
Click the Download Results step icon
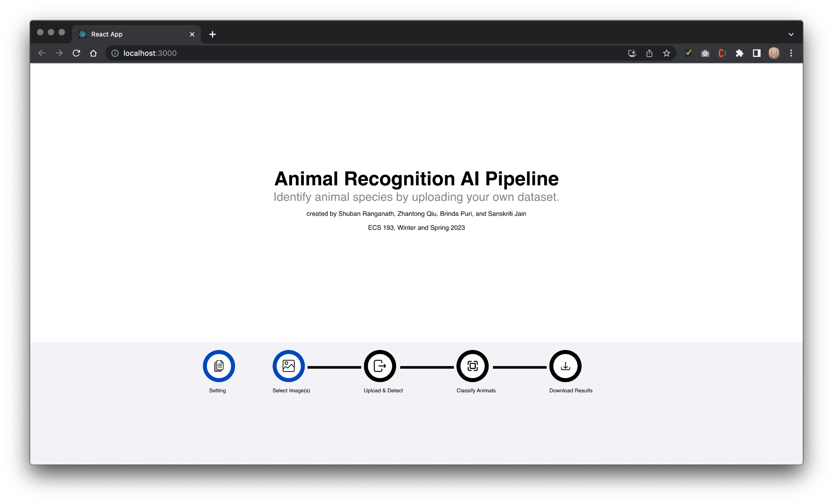point(565,366)
